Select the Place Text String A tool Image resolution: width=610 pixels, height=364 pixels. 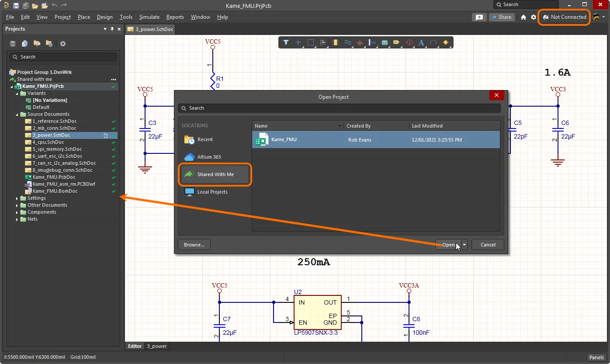click(421, 42)
